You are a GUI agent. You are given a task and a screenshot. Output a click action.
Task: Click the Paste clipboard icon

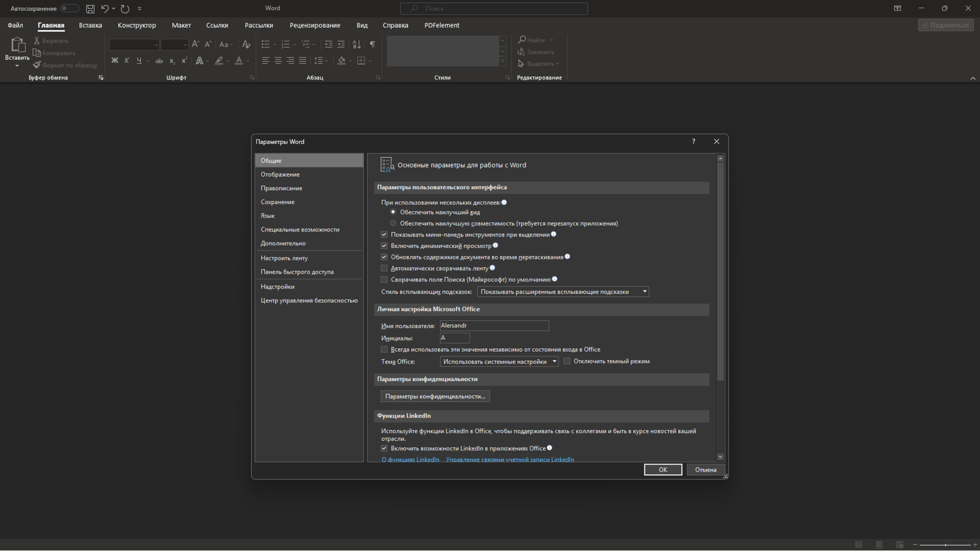pos(17,45)
